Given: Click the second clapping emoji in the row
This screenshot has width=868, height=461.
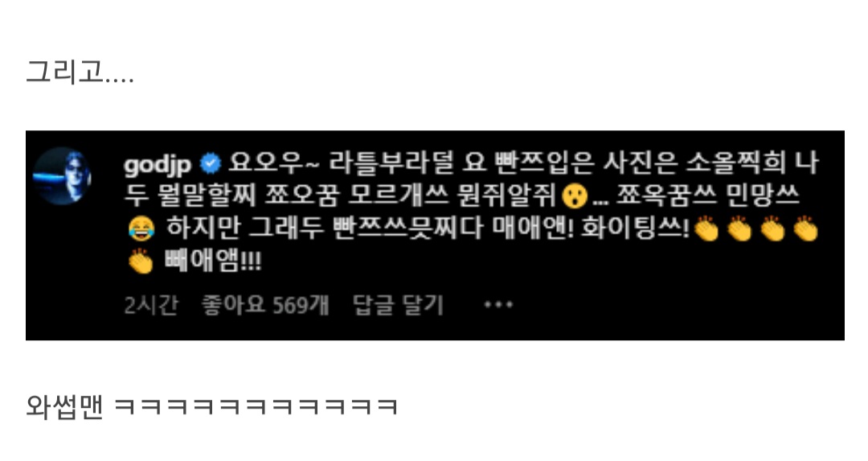Looking at the screenshot, I should click(739, 228).
